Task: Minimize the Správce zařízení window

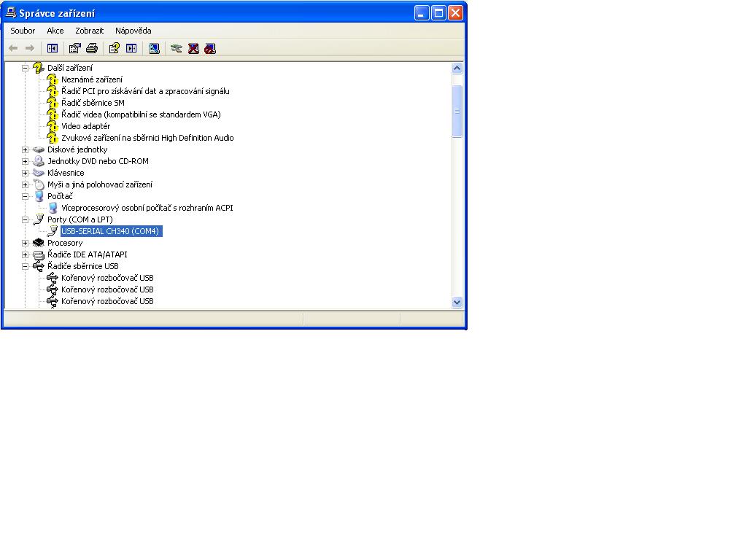Action: click(422, 13)
